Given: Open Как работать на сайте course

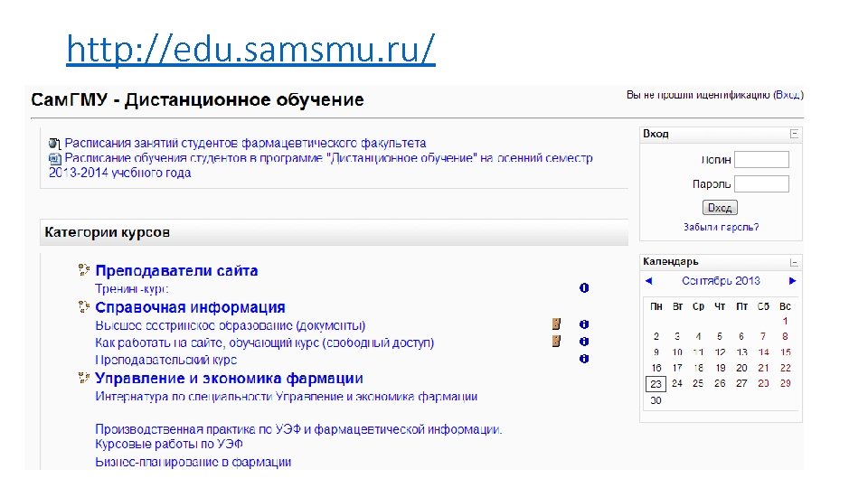Looking at the screenshot, I should coord(265,343).
